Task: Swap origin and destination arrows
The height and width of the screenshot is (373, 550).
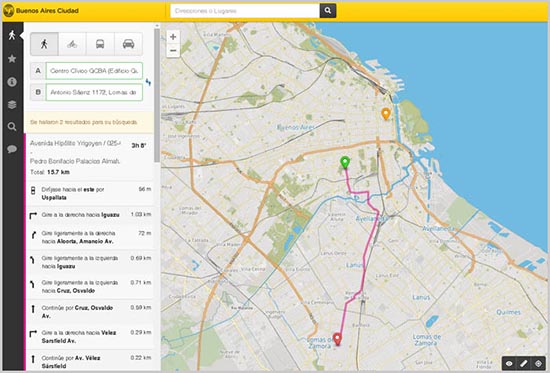Action: pyautogui.click(x=148, y=82)
